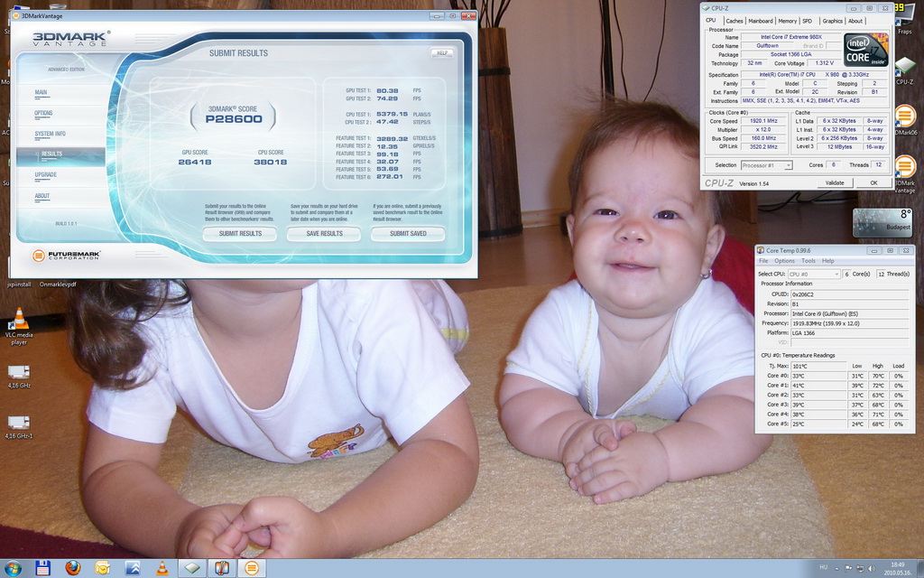
Task: Launch Firefox from the taskbar
Action: (73, 569)
